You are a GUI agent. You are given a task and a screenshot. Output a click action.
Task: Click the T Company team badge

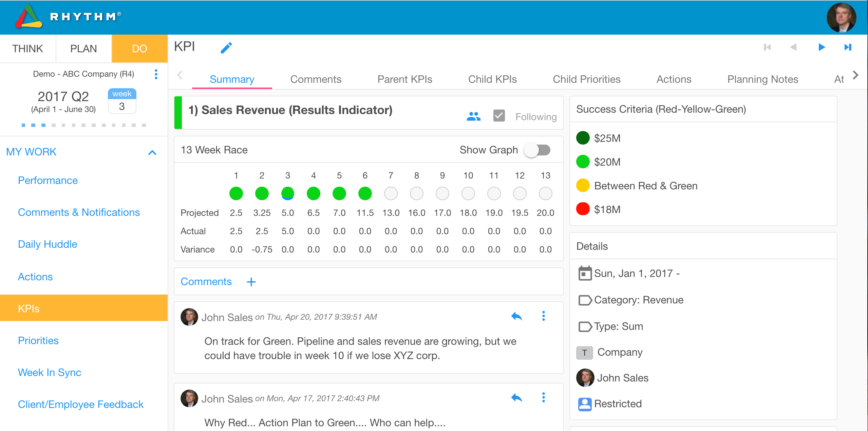click(584, 353)
